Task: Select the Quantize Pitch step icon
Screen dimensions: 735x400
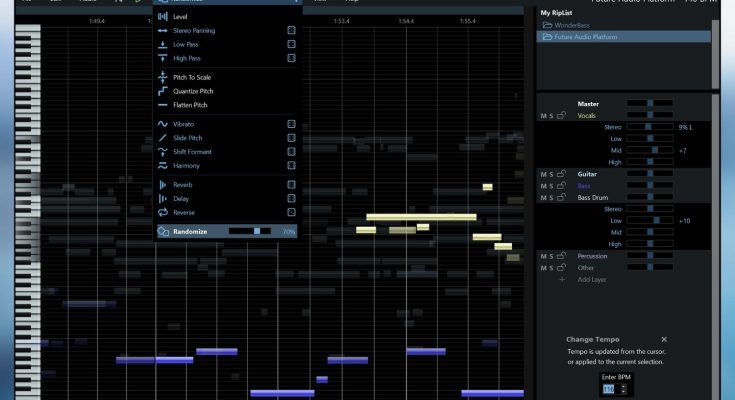Action: (163, 91)
